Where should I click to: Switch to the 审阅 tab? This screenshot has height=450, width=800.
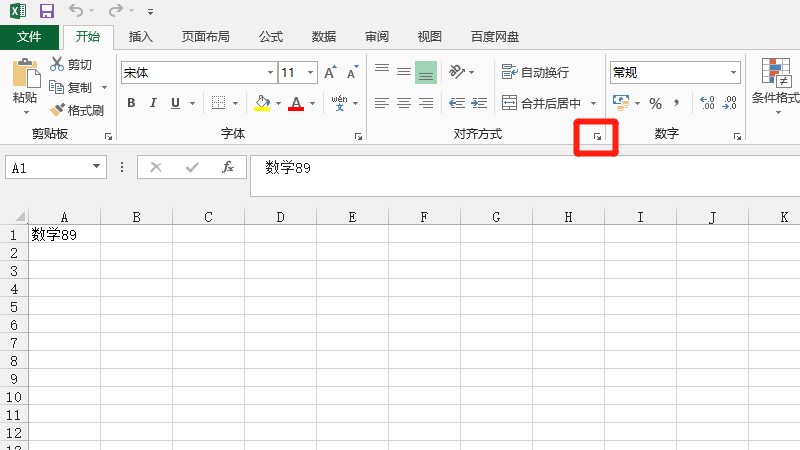tap(377, 37)
